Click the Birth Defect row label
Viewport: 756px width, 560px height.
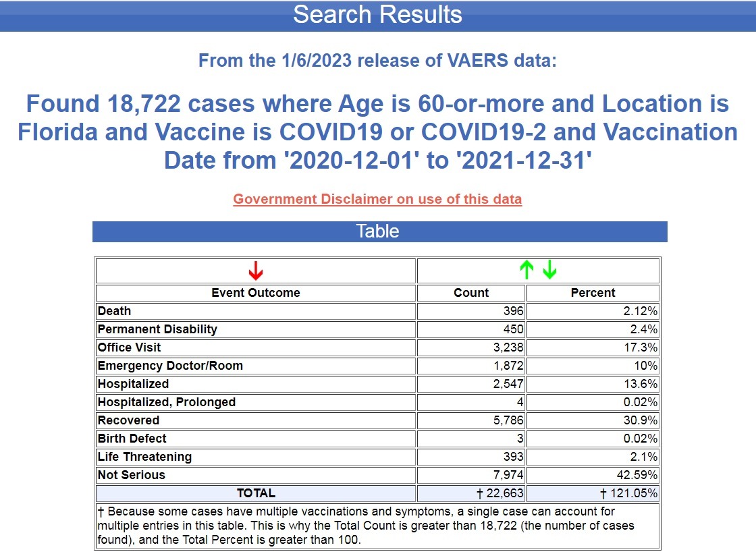132,439
